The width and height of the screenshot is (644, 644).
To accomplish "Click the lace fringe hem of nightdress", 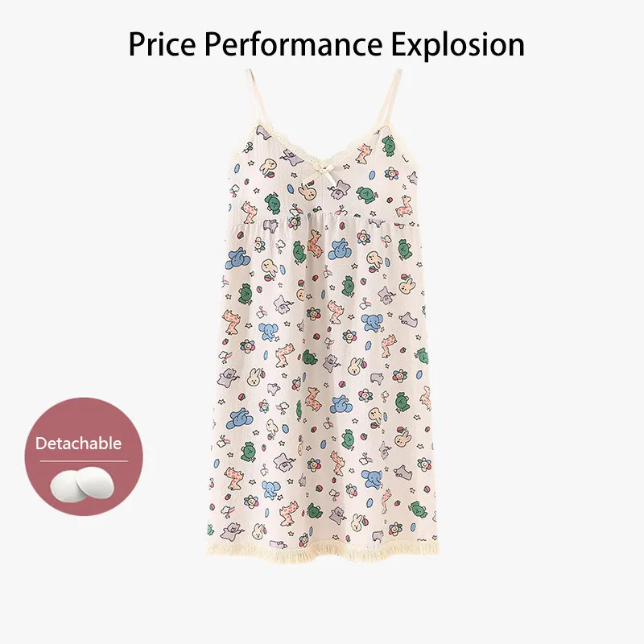I will pyautogui.click(x=323, y=551).
